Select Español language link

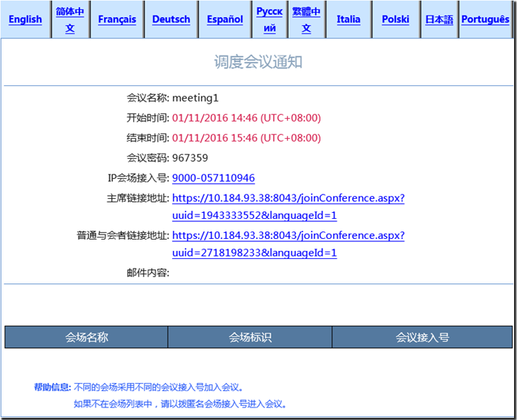(225, 19)
